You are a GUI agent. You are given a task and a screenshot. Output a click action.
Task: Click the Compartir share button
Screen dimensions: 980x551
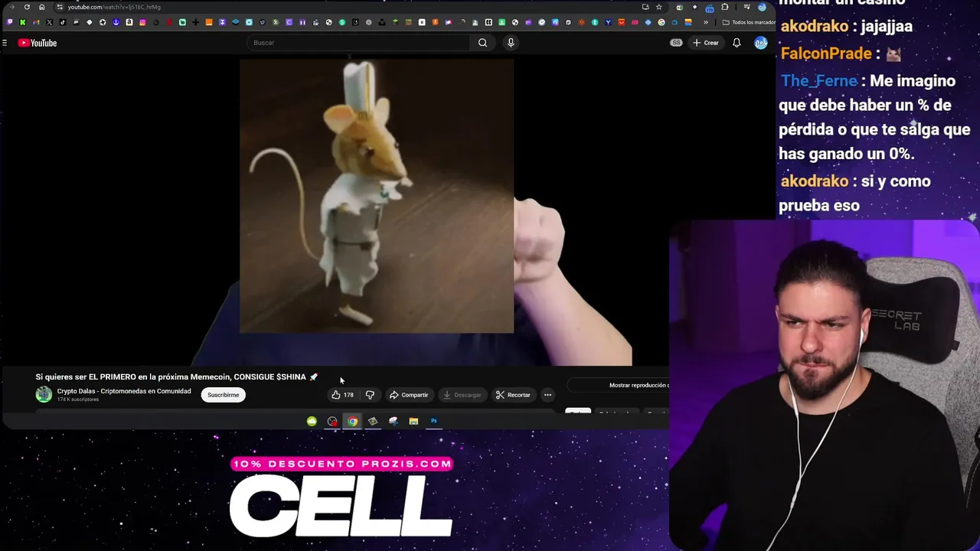pyautogui.click(x=409, y=395)
